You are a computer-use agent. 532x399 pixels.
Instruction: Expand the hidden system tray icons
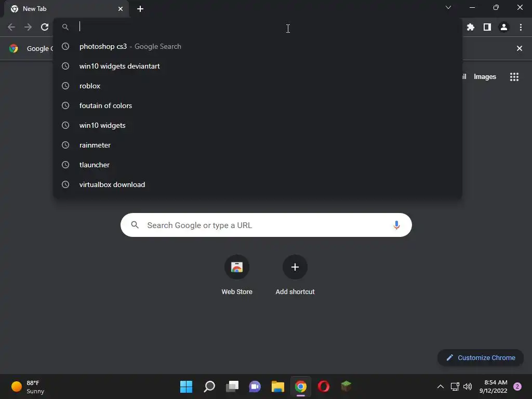coord(441,387)
